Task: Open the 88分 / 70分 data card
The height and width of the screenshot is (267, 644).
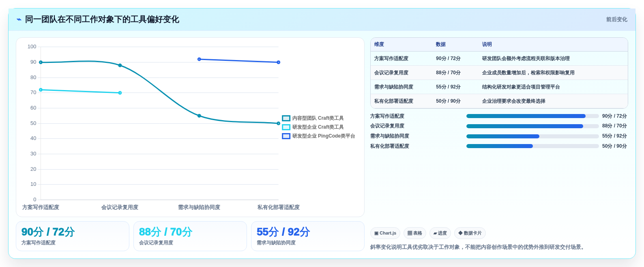Action: point(190,236)
